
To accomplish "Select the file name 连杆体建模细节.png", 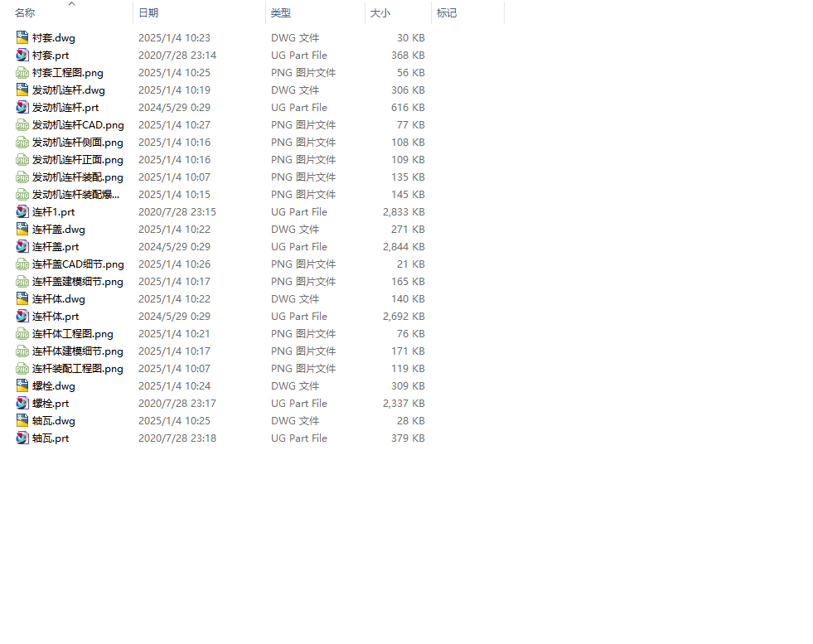I will pos(78,351).
